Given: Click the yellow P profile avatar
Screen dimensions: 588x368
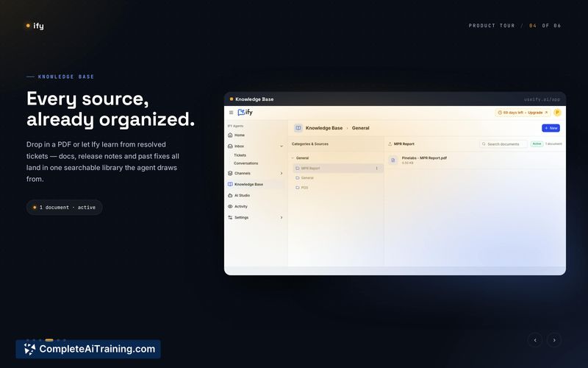Looking at the screenshot, I should [x=557, y=113].
